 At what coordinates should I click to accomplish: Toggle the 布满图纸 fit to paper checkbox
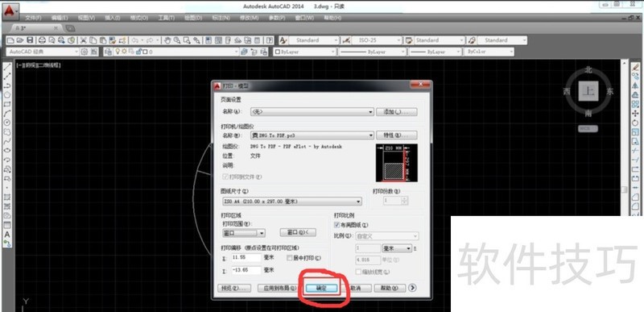(337, 225)
